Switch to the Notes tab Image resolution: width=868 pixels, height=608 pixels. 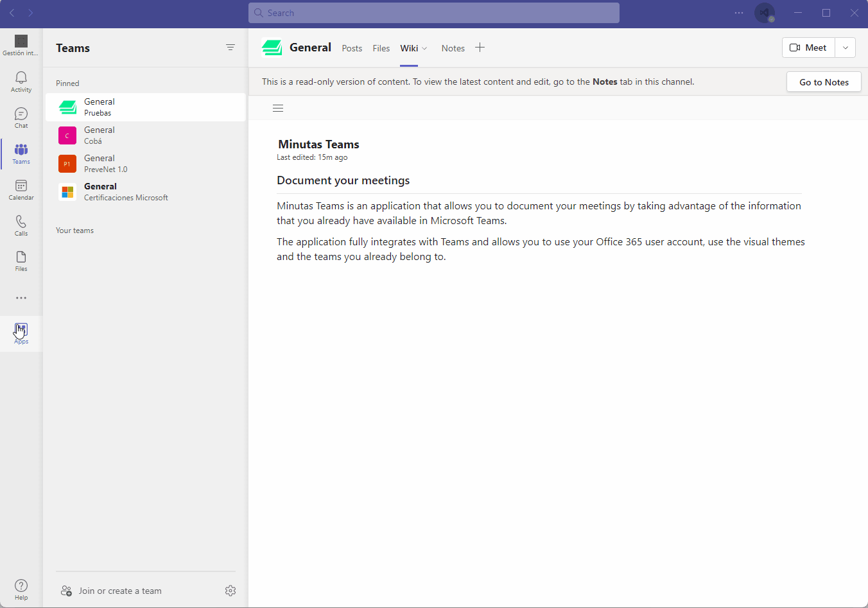[x=453, y=48]
